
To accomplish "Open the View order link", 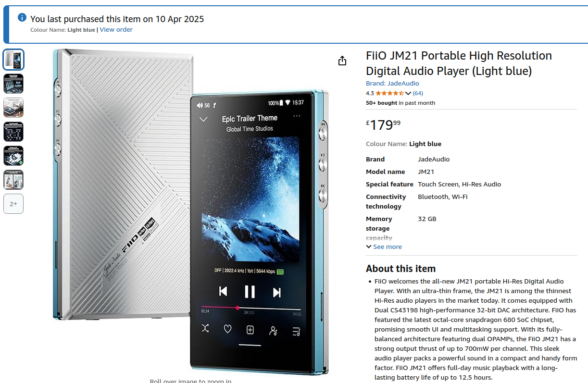I will (x=116, y=30).
